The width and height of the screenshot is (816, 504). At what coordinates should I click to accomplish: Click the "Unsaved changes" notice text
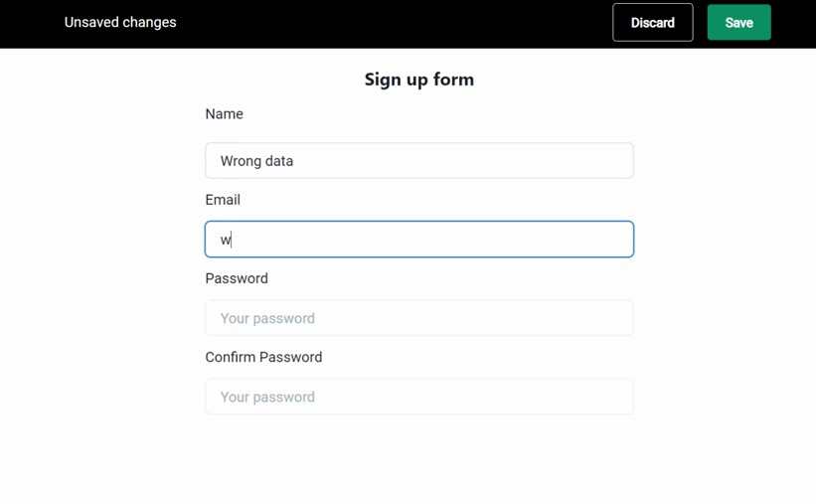(120, 23)
